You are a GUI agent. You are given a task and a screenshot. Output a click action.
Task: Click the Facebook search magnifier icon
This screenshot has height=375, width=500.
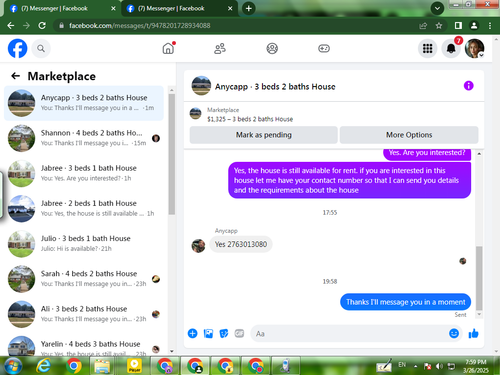click(x=41, y=49)
